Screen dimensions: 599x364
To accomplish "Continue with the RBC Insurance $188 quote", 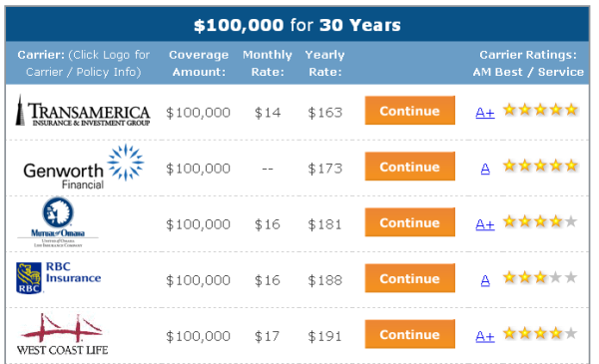I will [410, 278].
